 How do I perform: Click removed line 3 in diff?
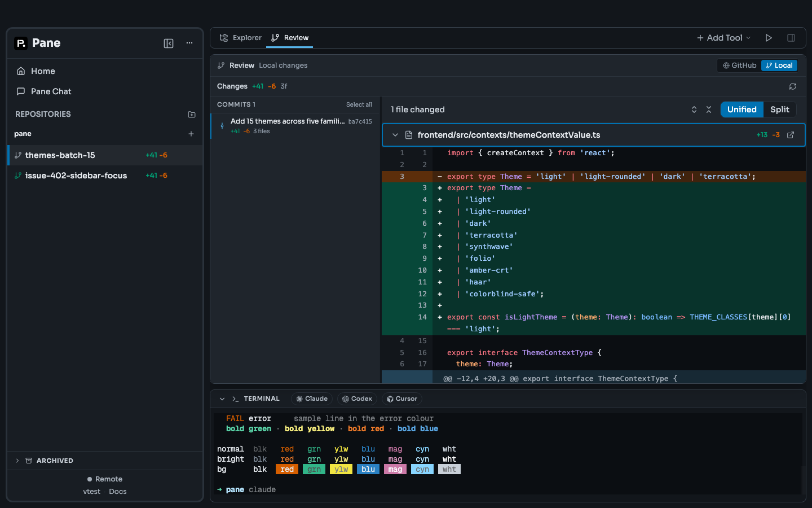click(594, 177)
